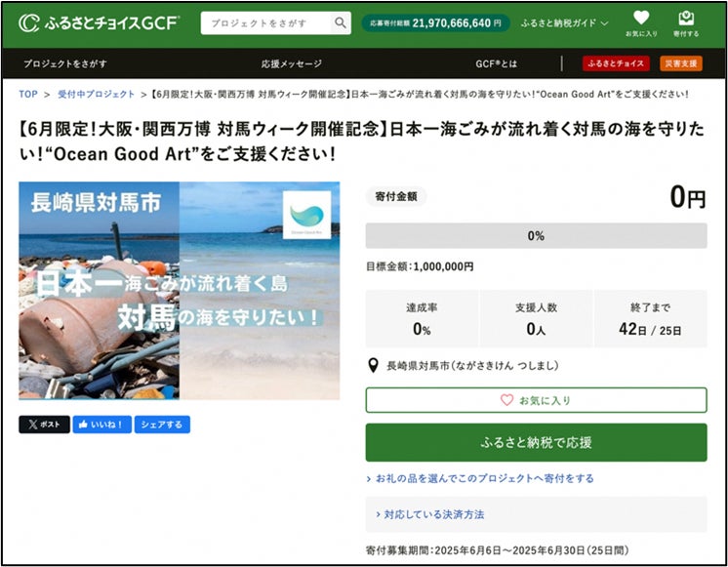This screenshot has width=728, height=567.
Task: Click the X ポスト share button
Action: [x=44, y=425]
